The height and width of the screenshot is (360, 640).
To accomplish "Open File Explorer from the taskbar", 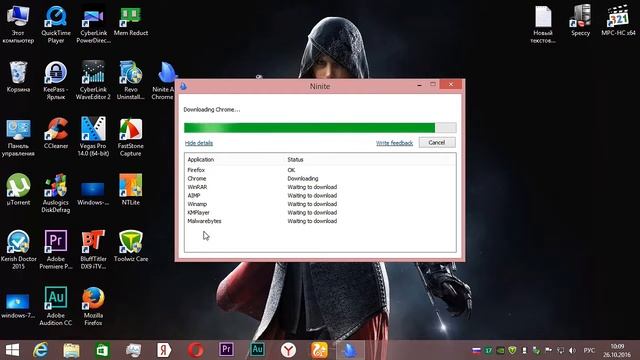I will 71,350.
